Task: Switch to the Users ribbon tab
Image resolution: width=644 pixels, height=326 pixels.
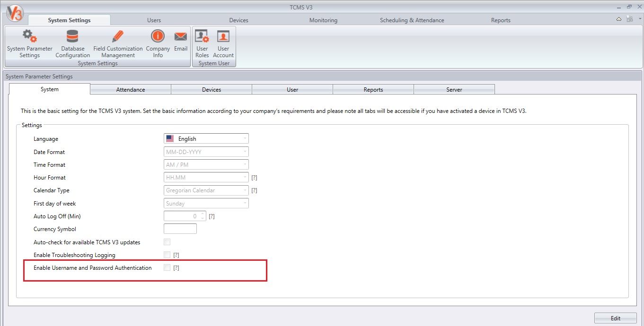Action: tap(154, 20)
